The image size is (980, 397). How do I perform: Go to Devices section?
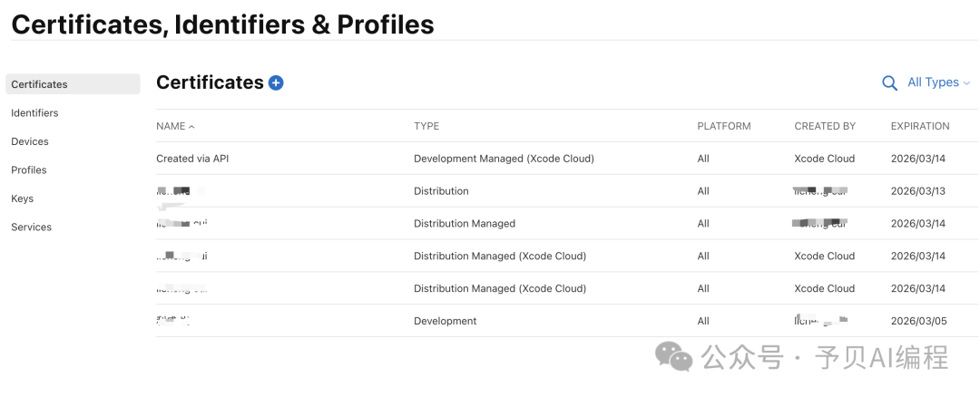[x=30, y=141]
